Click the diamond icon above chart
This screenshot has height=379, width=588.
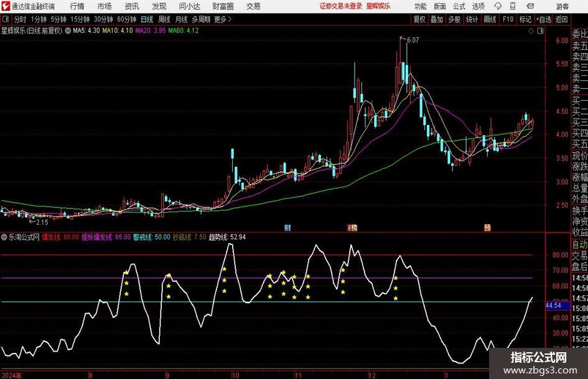point(531,31)
